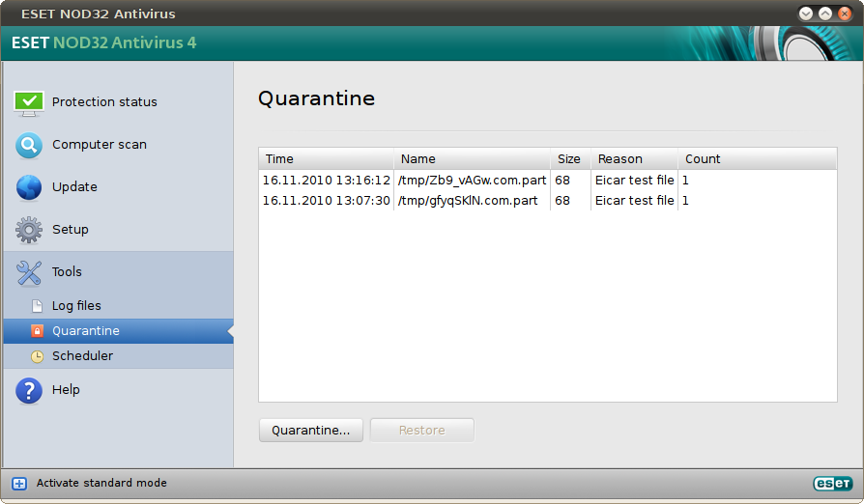
Task: Click the Help question mark icon
Action: 29,391
